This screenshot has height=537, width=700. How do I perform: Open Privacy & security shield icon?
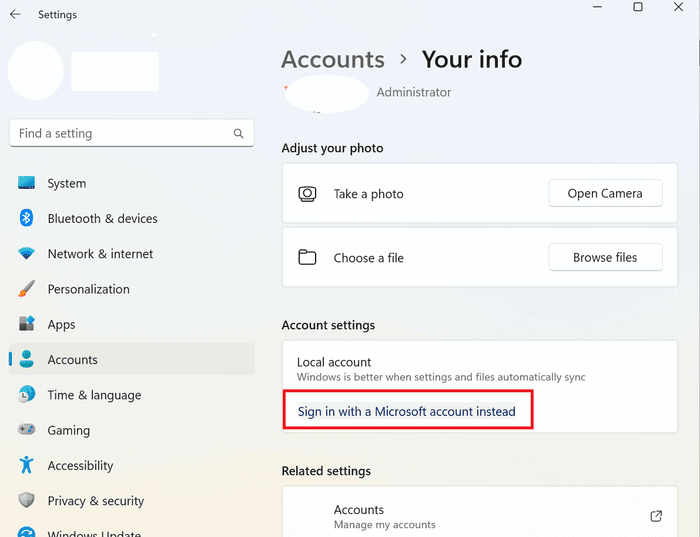tap(26, 500)
